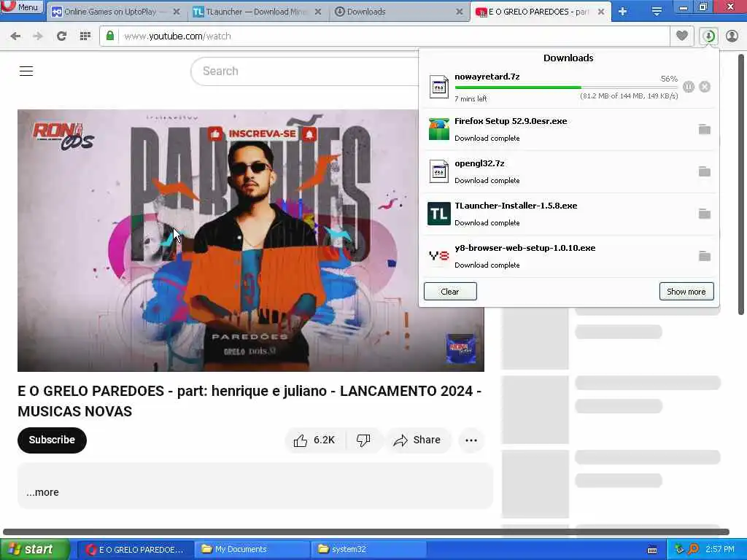Toggle the downloads popup toolbar icon
Screen dimensions: 747x560
click(x=709, y=36)
